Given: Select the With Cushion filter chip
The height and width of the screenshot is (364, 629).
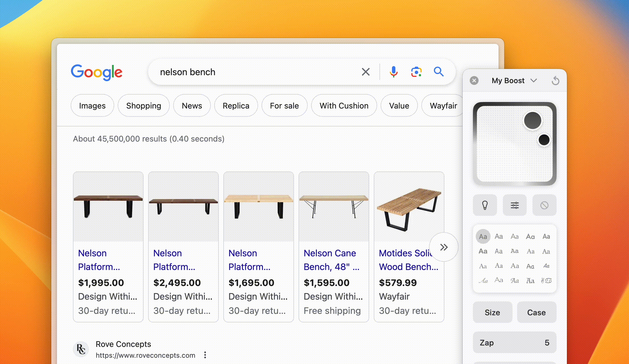Looking at the screenshot, I should point(344,105).
